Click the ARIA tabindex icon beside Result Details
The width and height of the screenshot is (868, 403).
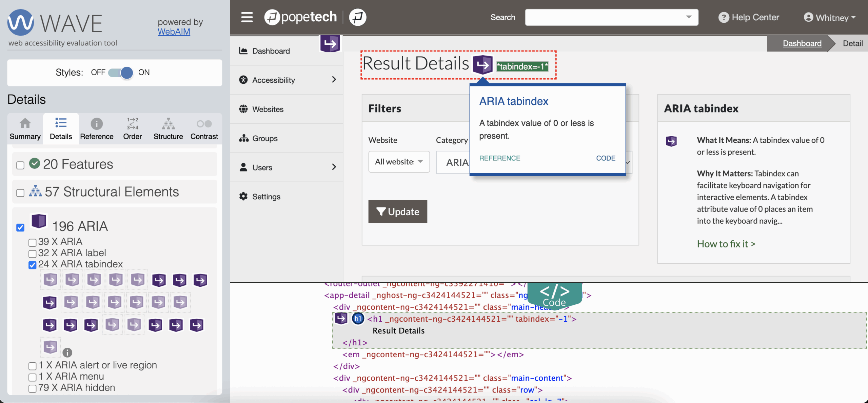[482, 65]
